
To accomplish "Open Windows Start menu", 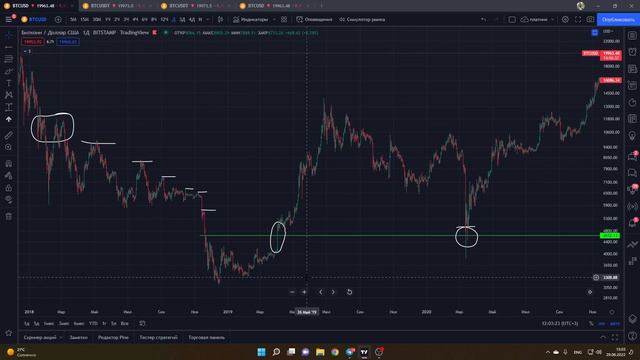I will pyautogui.click(x=261, y=352).
